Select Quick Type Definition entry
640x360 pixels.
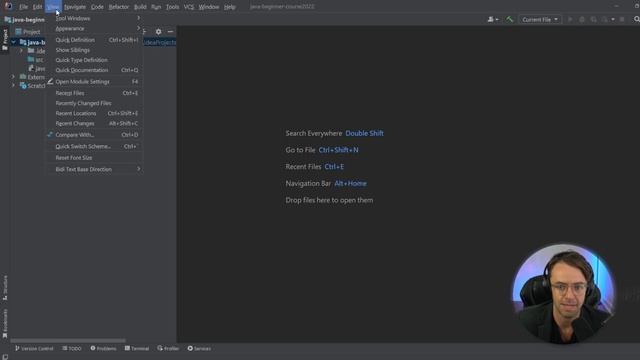pos(94,60)
